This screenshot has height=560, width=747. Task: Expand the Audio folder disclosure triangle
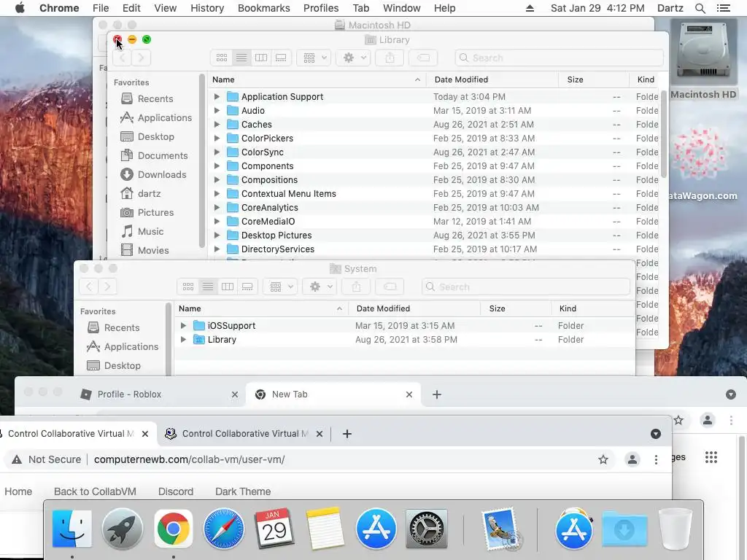click(217, 111)
